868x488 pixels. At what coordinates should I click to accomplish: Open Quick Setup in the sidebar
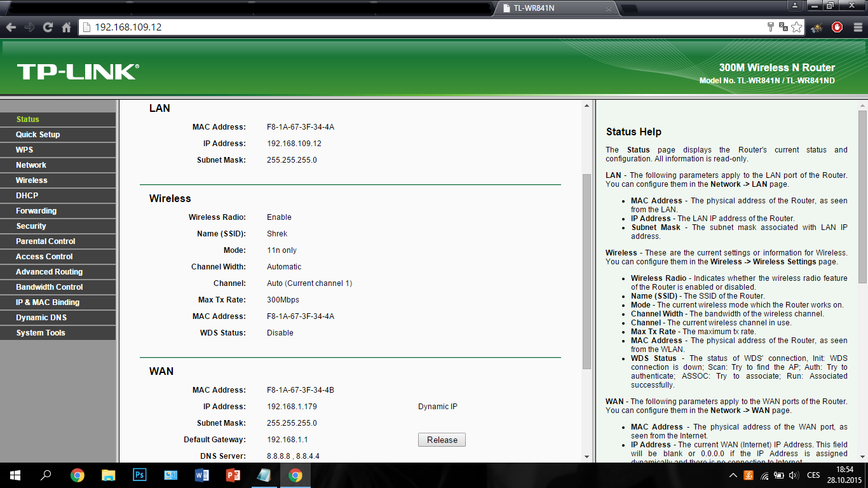[58, 135]
